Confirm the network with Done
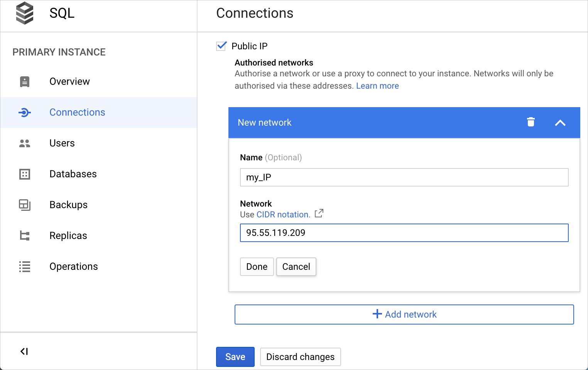The image size is (588, 370). [x=257, y=266]
